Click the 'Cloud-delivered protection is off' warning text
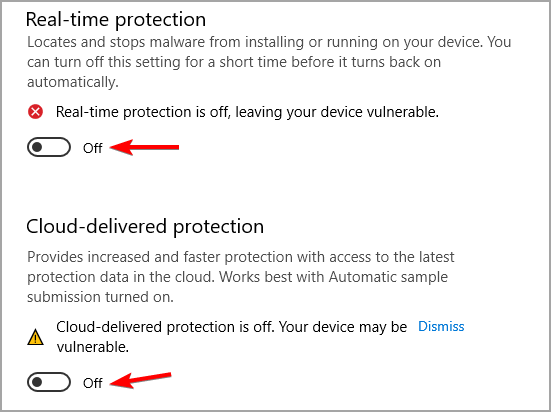The height and width of the screenshot is (412, 551). coord(232,327)
